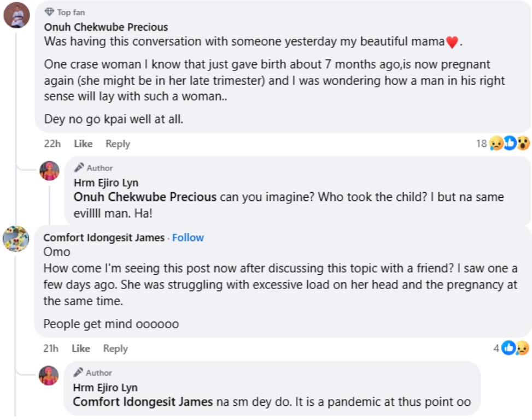
Task: Click the Author microphone badge in first reply
Action: pyautogui.click(x=79, y=168)
